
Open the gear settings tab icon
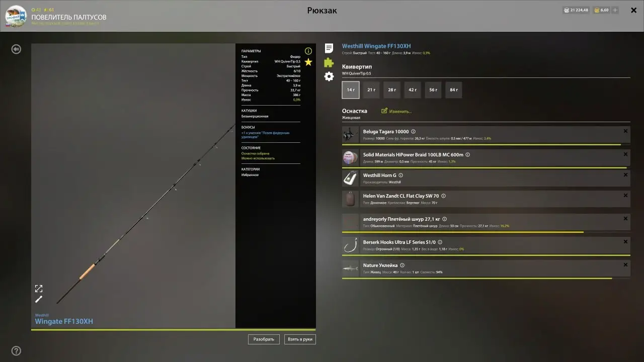(x=329, y=76)
